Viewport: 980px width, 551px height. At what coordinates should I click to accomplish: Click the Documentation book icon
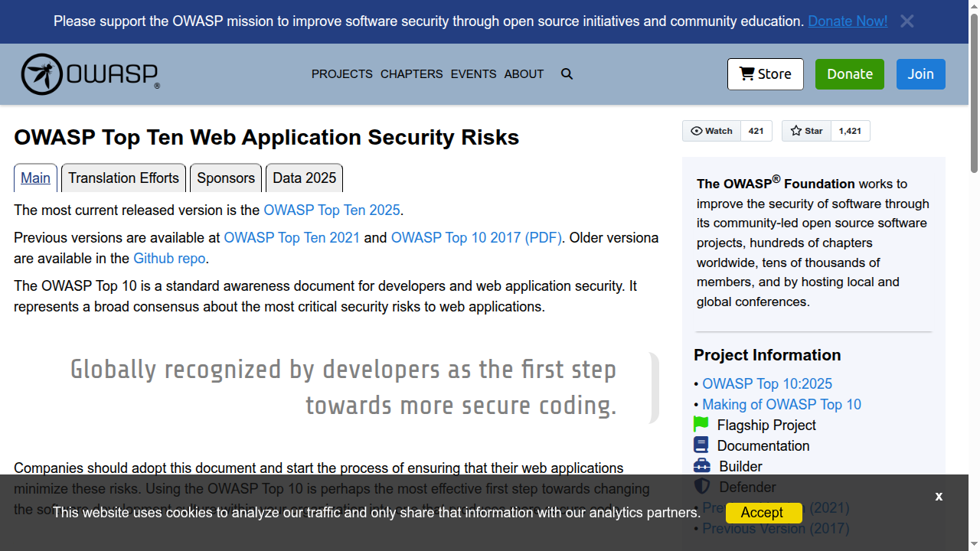[x=701, y=445]
